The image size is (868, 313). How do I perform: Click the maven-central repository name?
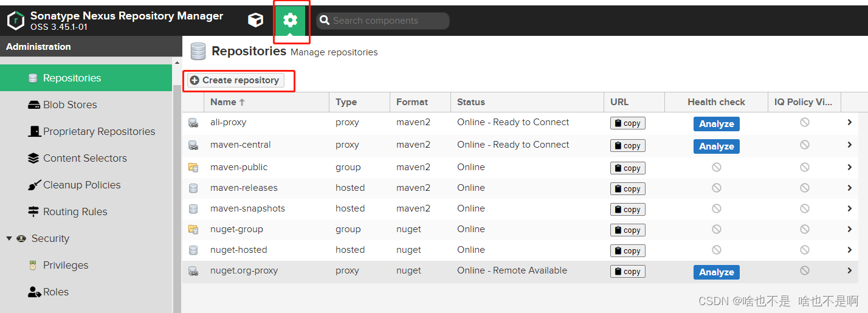[x=240, y=145]
